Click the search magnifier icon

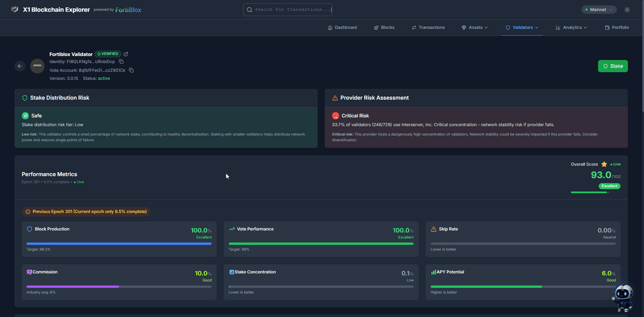click(x=250, y=10)
